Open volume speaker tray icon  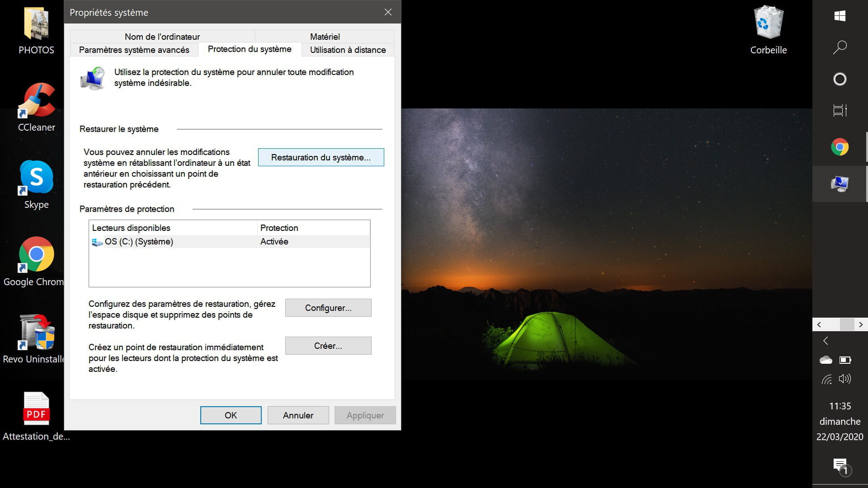[x=845, y=379]
